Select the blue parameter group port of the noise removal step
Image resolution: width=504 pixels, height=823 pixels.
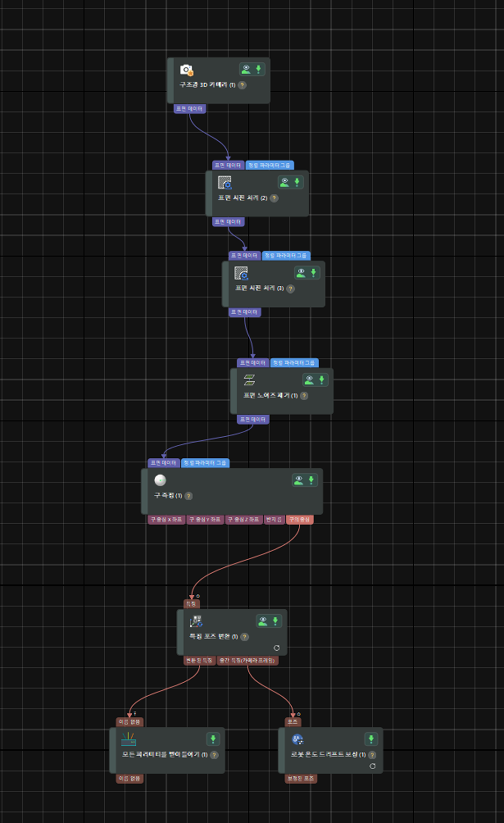click(x=295, y=362)
